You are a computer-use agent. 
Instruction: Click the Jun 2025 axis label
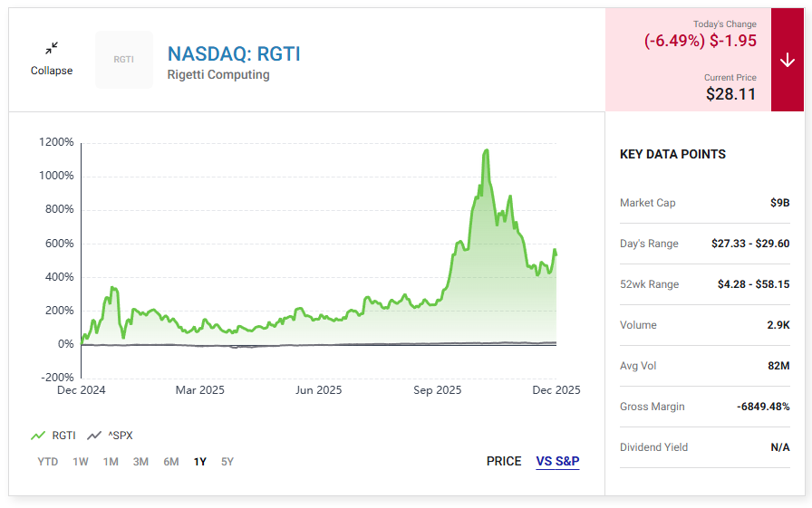[318, 390]
